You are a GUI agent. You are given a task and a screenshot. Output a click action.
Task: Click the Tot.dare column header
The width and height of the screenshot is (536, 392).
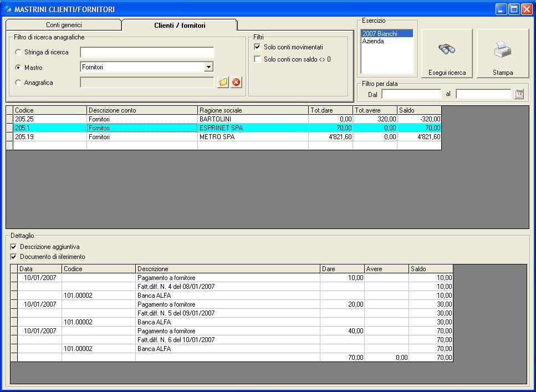330,110
